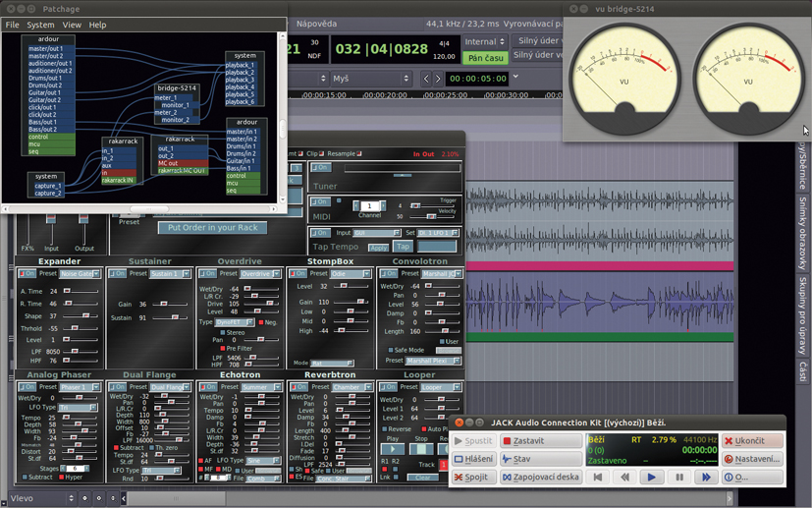Viewport: 812px width, 508px height.
Task: Open StompBox Mode dropdown Rat
Action: click(x=332, y=363)
